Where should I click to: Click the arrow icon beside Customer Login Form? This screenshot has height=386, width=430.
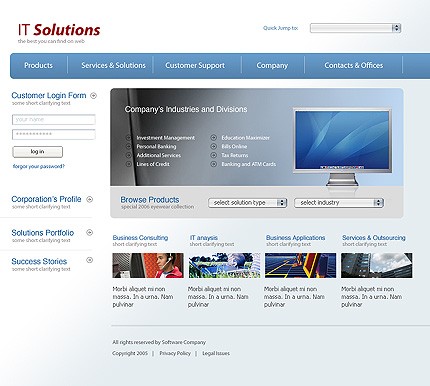pyautogui.click(x=94, y=96)
